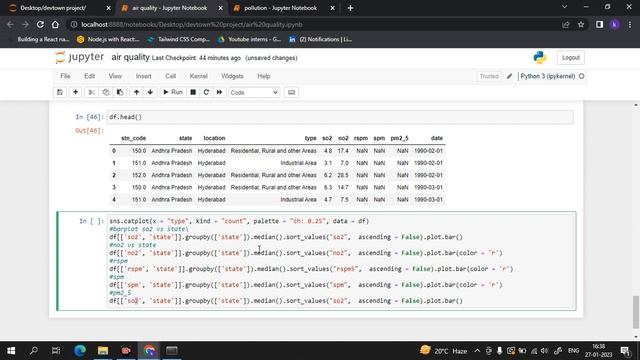Reload the current page
The width and height of the screenshot is (640, 360).
[x=40, y=24]
